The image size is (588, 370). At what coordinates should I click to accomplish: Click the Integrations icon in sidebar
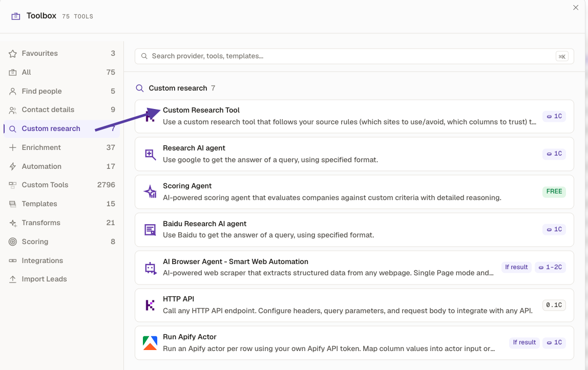tap(13, 260)
